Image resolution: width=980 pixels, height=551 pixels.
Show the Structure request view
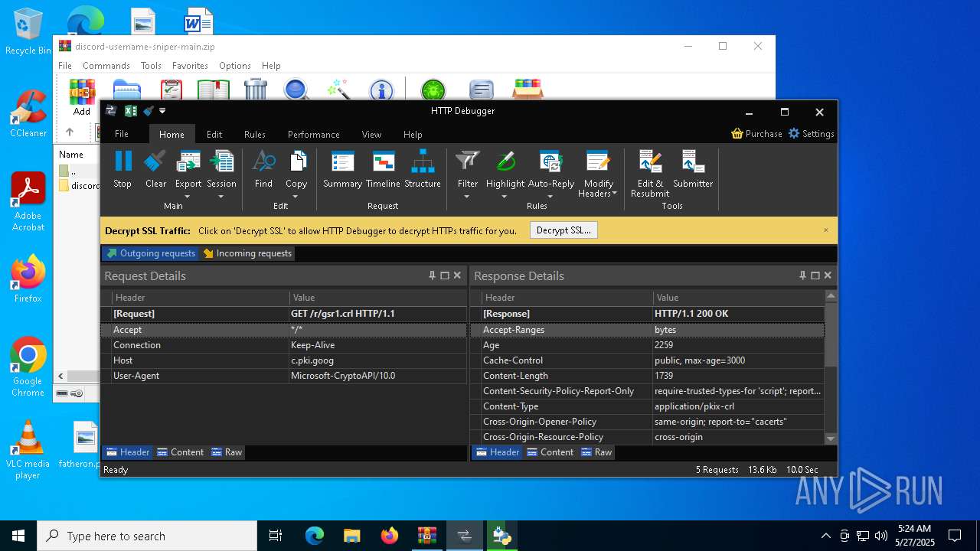[x=423, y=169]
